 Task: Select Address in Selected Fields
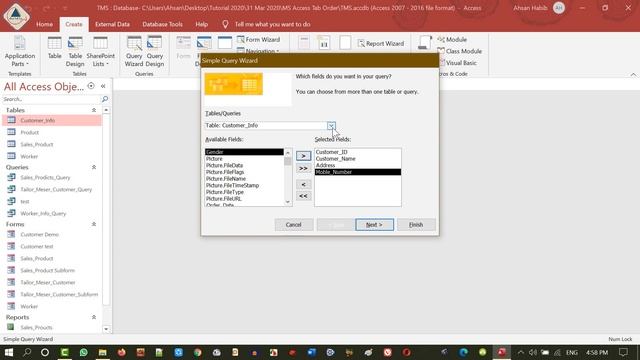tap(358, 165)
